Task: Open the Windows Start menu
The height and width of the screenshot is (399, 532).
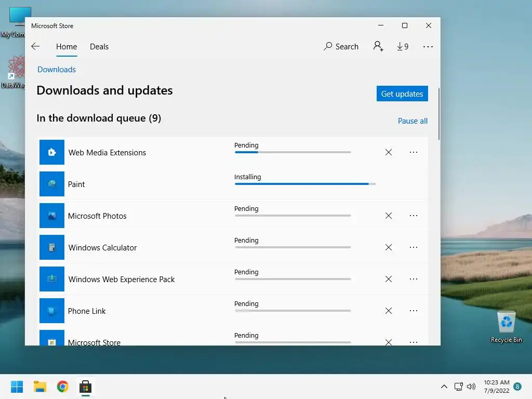Action: [17, 387]
